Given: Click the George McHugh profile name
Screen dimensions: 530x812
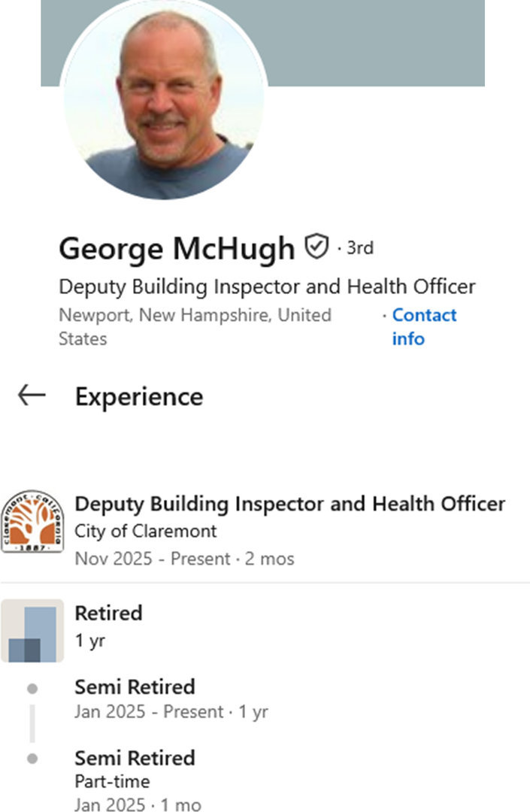Looking at the screenshot, I should [x=177, y=248].
